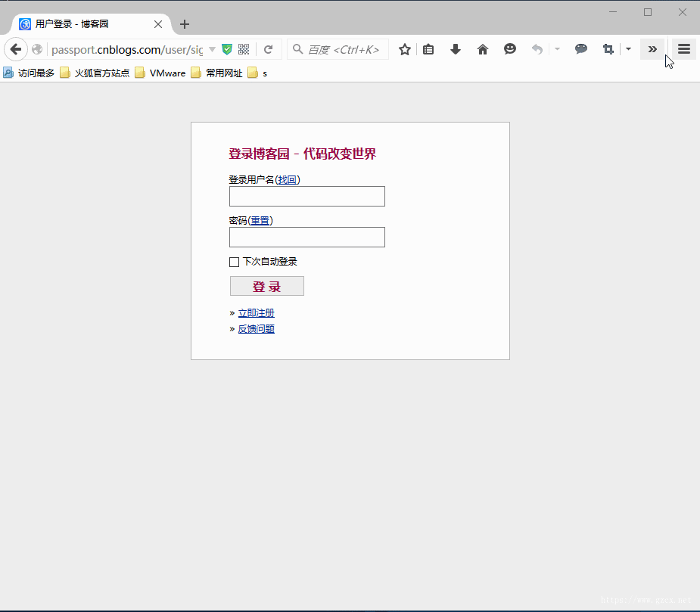
Task: Click the search magnifier icon
Action: [297, 49]
